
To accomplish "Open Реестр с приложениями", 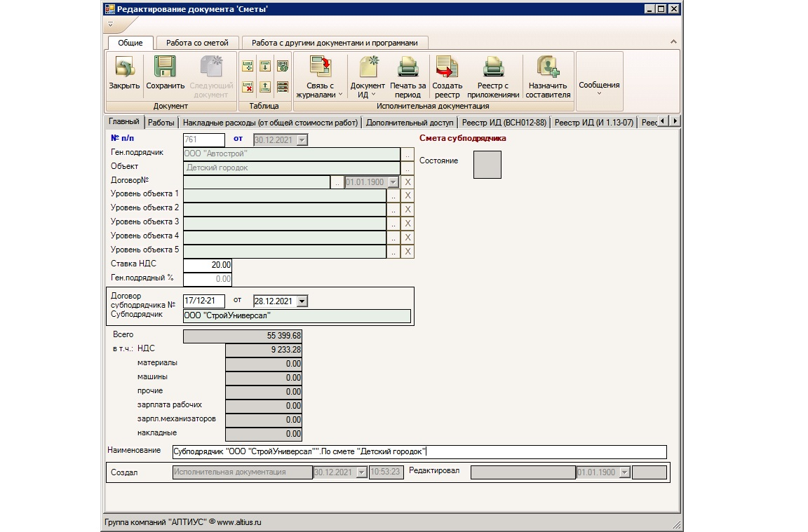I will (x=493, y=69).
